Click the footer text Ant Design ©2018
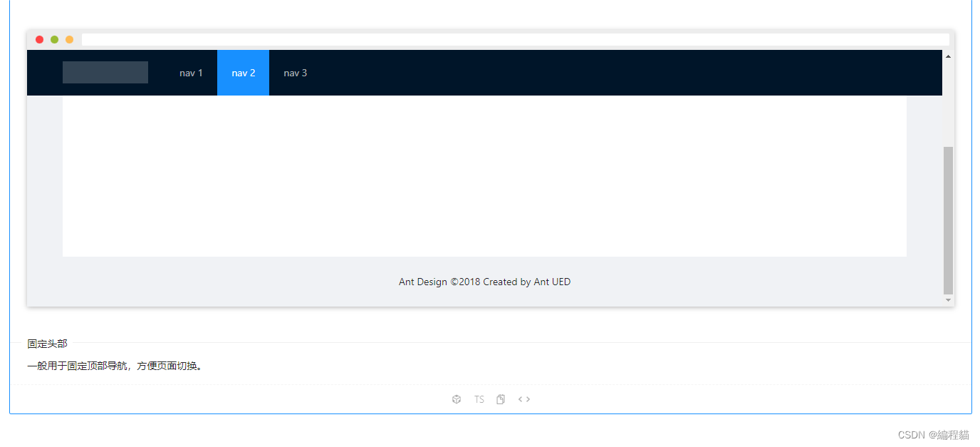 click(x=484, y=282)
